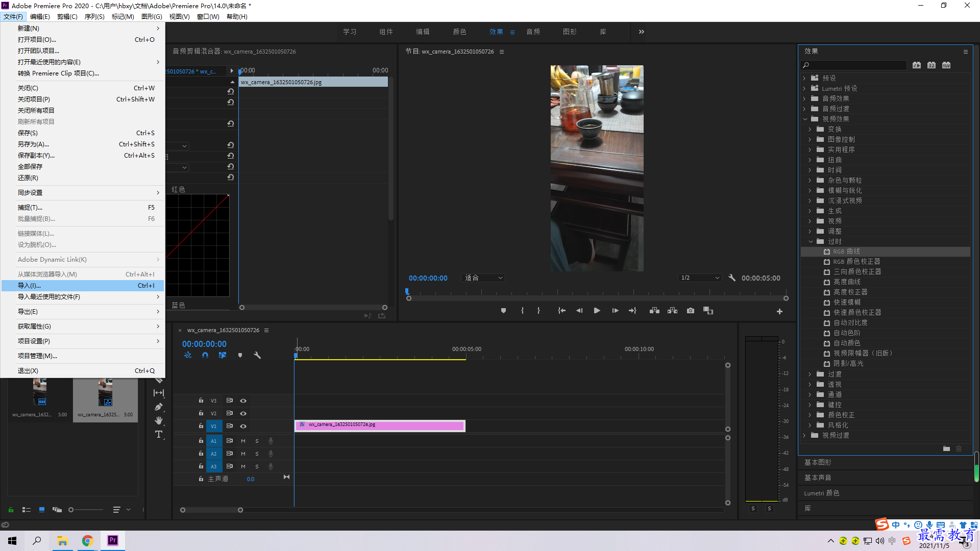Click the Play button in Program monitor
Viewport: 980px width, 551px height.
pyautogui.click(x=597, y=311)
